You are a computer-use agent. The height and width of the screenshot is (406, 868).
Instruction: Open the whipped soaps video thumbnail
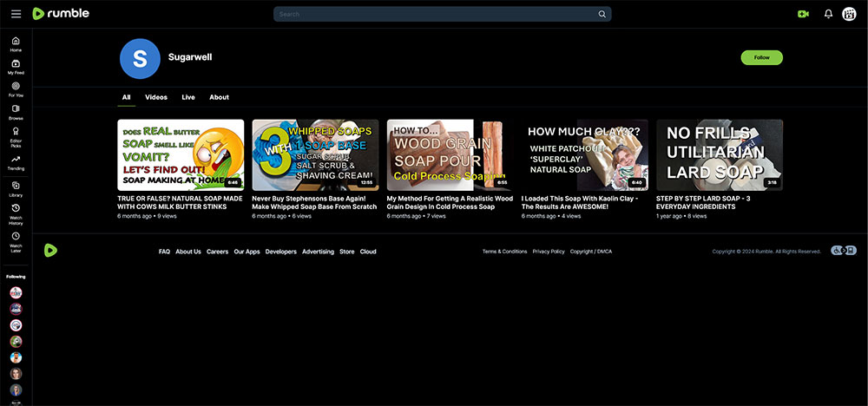(316, 155)
